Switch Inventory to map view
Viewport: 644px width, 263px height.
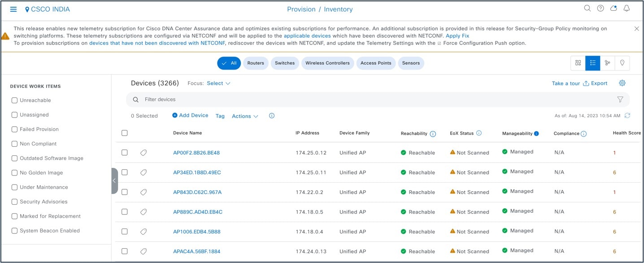622,63
